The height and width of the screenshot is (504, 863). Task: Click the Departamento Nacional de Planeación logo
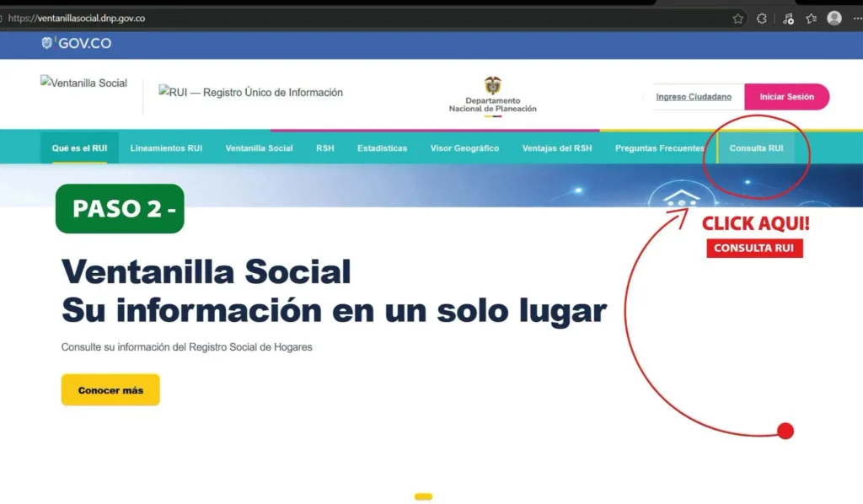(492, 96)
